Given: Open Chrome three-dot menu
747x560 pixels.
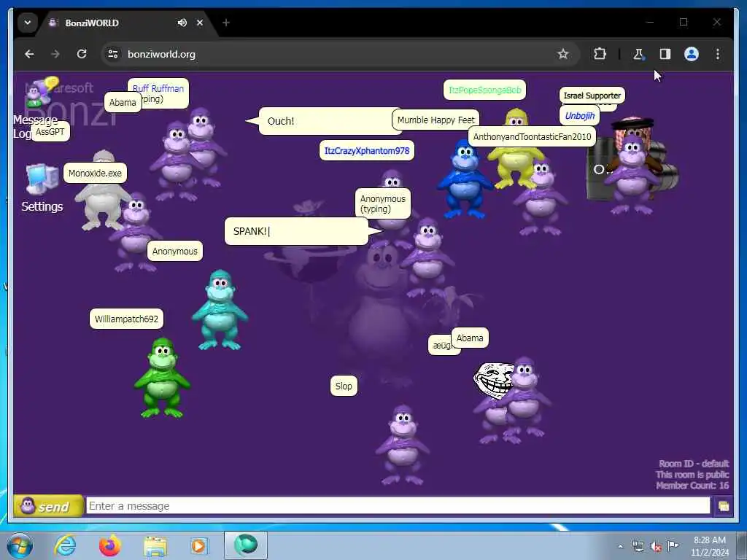Looking at the screenshot, I should 718,54.
